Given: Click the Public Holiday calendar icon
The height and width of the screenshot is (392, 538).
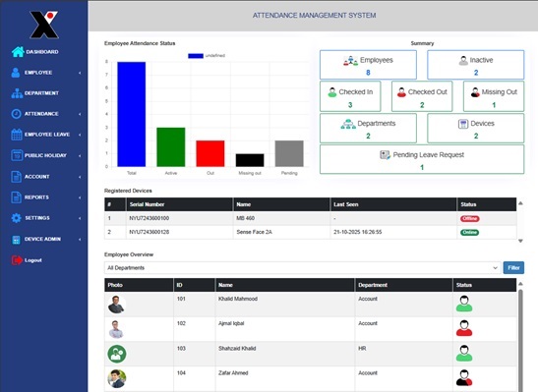Looking at the screenshot, I should pos(17,155).
